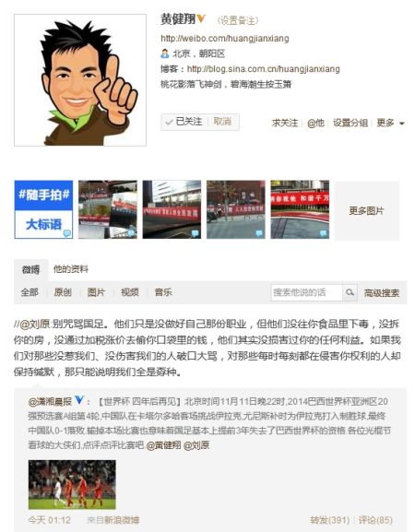Focus the 搜索他说的话 search field
The image size is (415, 532).
click(306, 292)
